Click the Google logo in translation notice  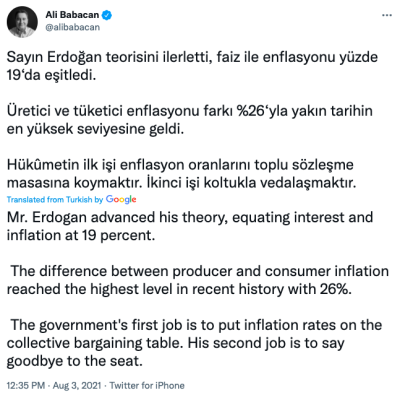[x=121, y=199]
